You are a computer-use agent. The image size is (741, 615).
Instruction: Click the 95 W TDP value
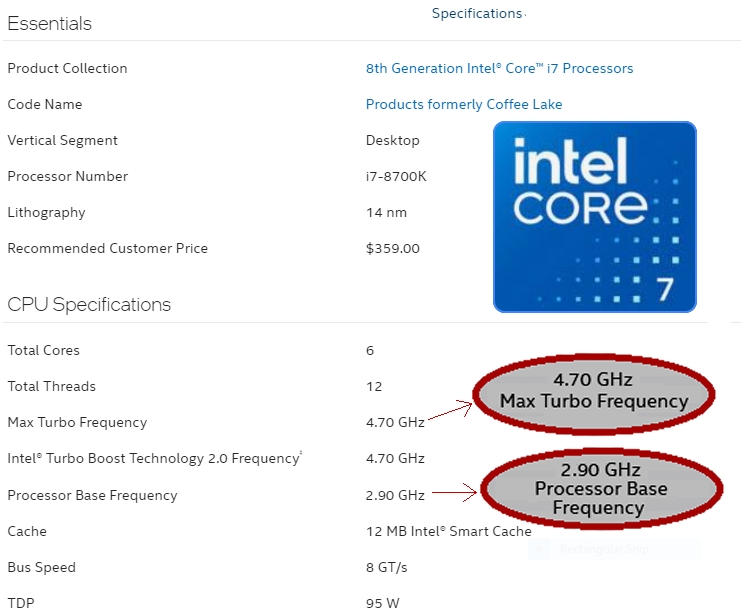(382, 603)
